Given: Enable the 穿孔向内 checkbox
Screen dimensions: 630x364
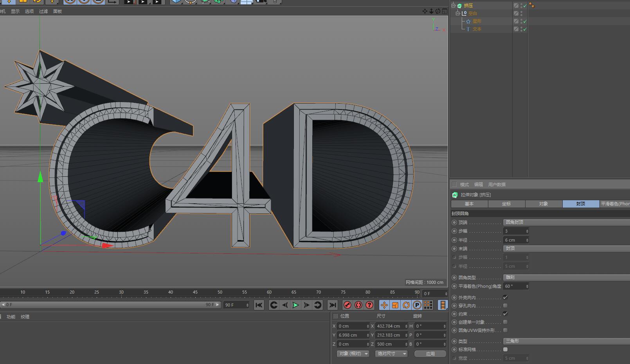Looking at the screenshot, I should (505, 306).
